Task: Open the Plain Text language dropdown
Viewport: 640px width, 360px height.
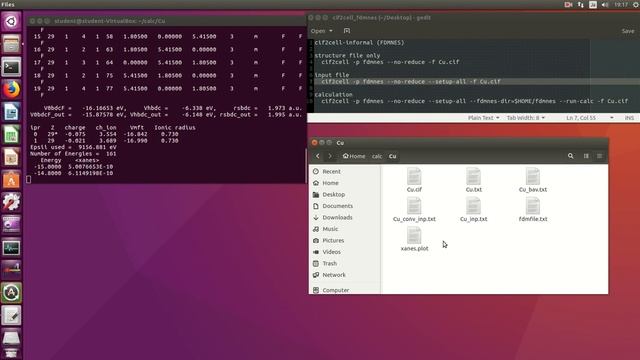Action: point(483,118)
